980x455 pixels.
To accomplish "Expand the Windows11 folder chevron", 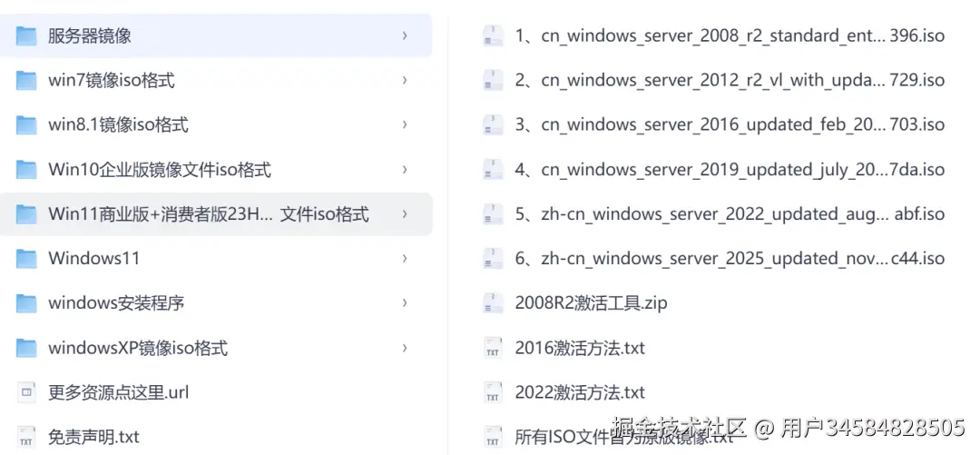I will (x=405, y=259).
